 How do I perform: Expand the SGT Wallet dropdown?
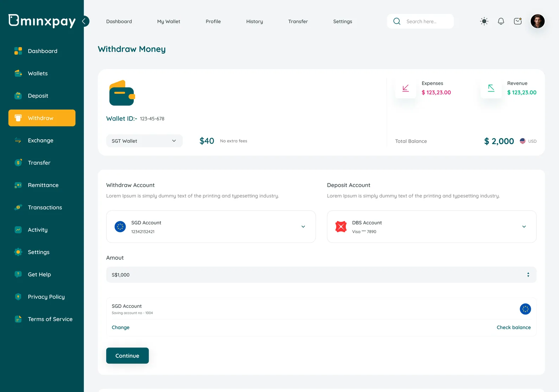point(144,141)
